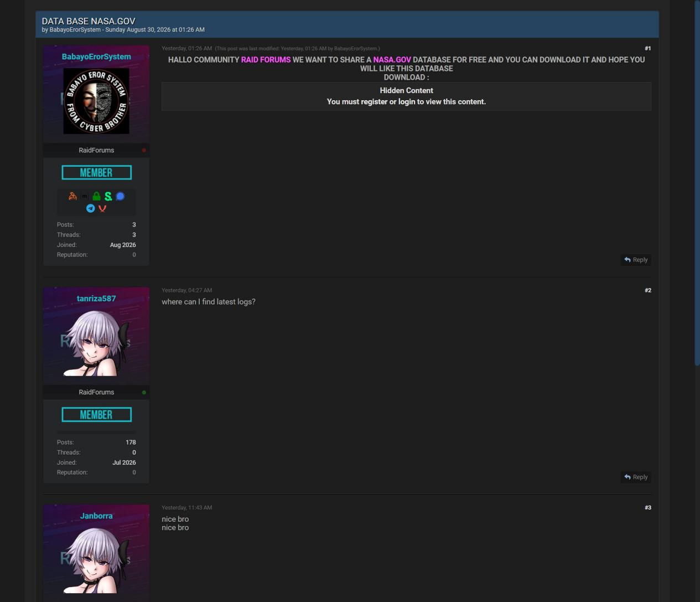Click the green 'S.' contact icon
Image resolution: width=700 pixels, height=602 pixels.
(108, 196)
